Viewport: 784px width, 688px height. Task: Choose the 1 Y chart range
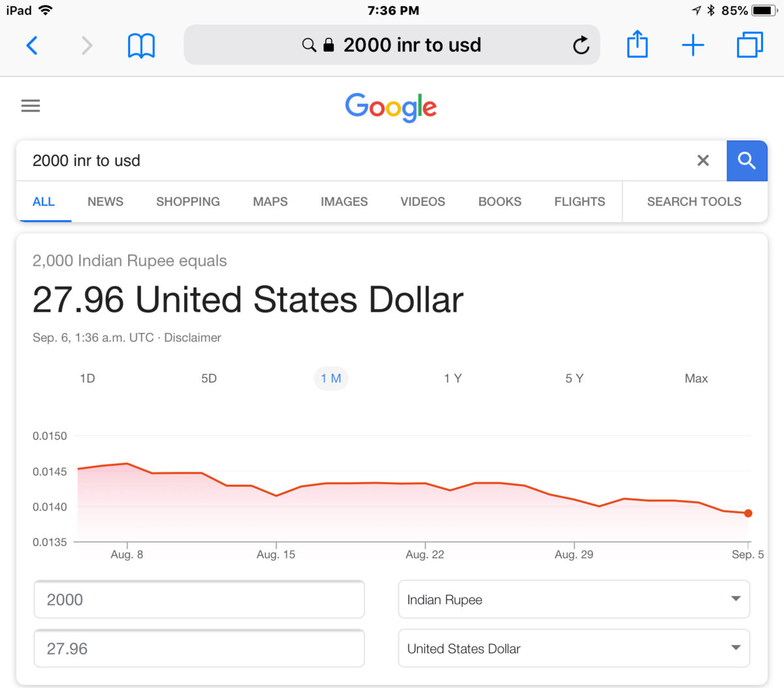[x=453, y=378]
